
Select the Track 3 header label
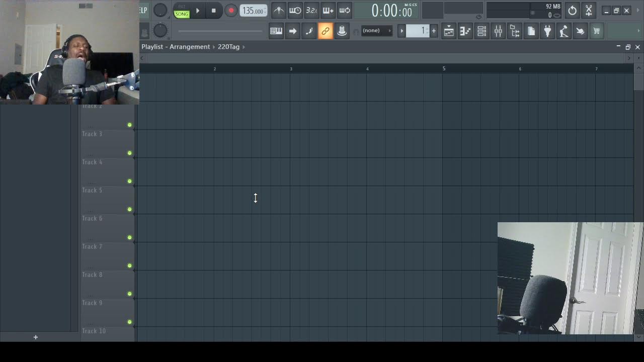click(x=92, y=134)
